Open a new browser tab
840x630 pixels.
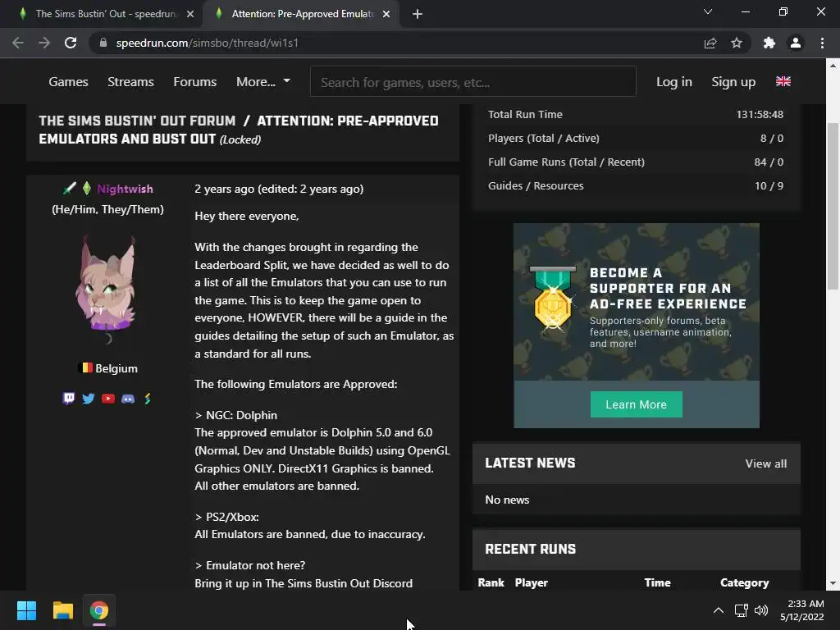point(418,14)
